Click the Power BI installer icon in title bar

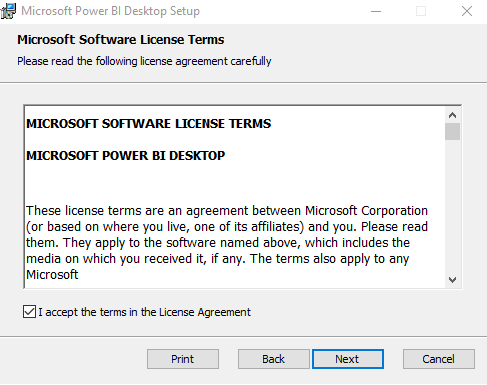(x=8, y=11)
